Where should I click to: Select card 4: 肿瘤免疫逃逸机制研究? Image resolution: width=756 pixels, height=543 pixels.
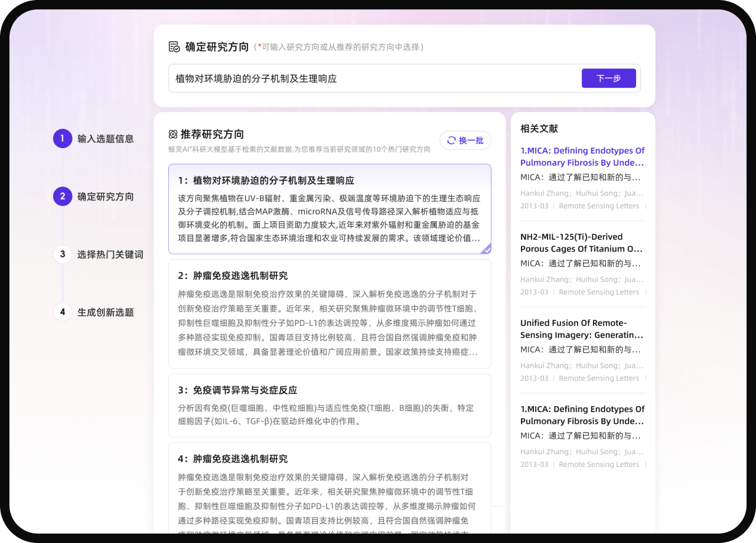[330, 490]
